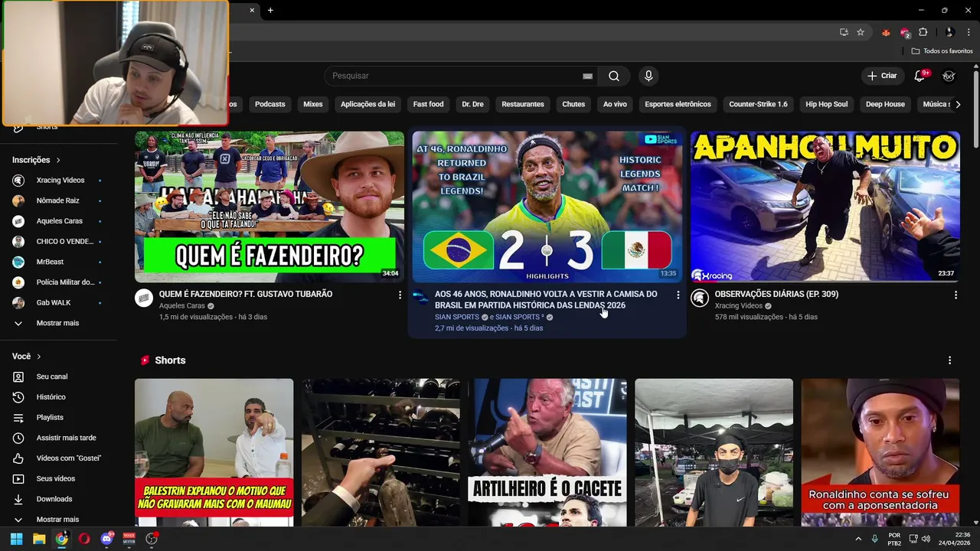
Task: Select the Podcasts filter chip
Action: 269,104
